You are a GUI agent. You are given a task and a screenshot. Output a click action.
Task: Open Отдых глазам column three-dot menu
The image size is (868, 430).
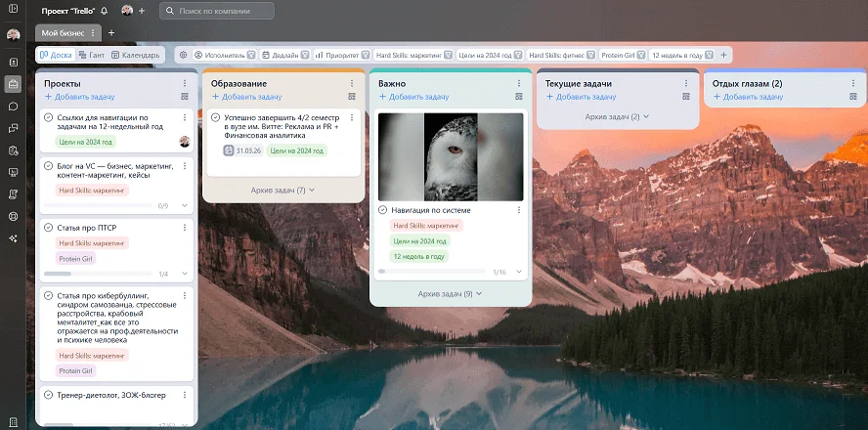853,84
